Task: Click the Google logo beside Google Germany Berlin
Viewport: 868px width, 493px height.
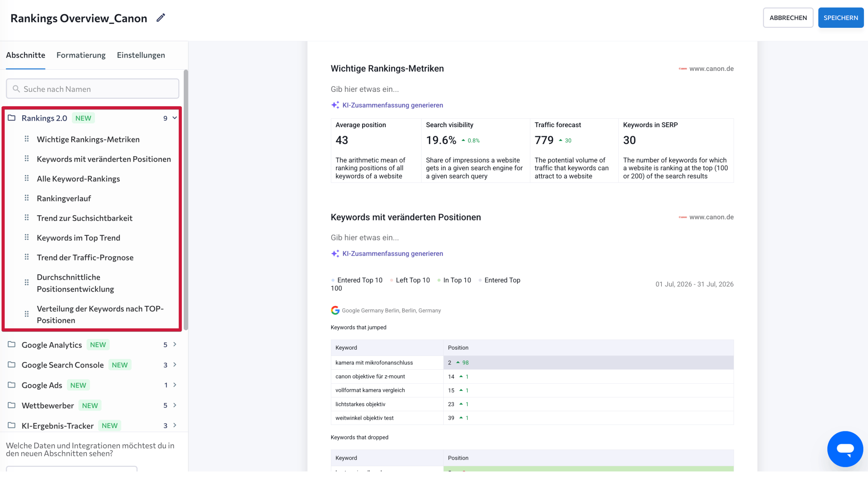Action: [x=335, y=310]
